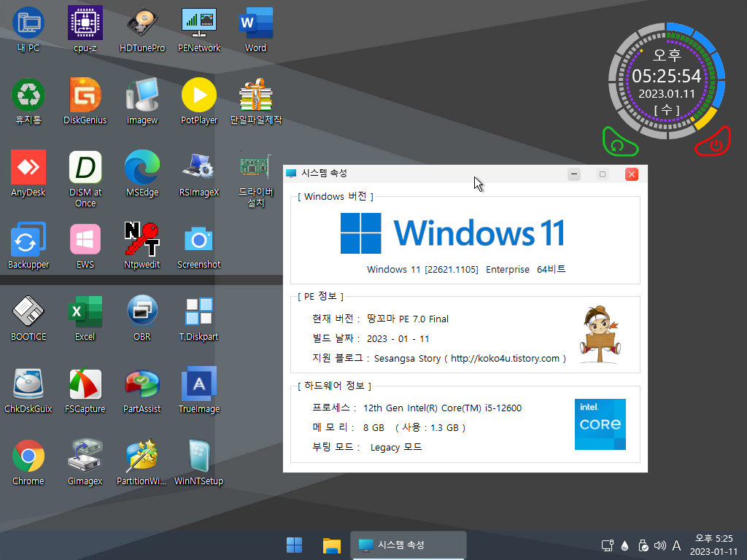This screenshot has width=747, height=560.
Task: Toggle the input language A indicator
Action: tap(676, 545)
